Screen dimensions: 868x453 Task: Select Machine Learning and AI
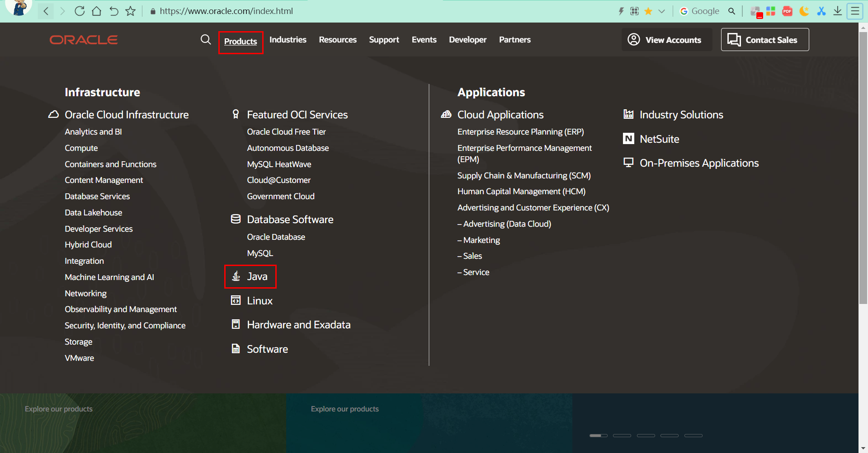(x=109, y=277)
